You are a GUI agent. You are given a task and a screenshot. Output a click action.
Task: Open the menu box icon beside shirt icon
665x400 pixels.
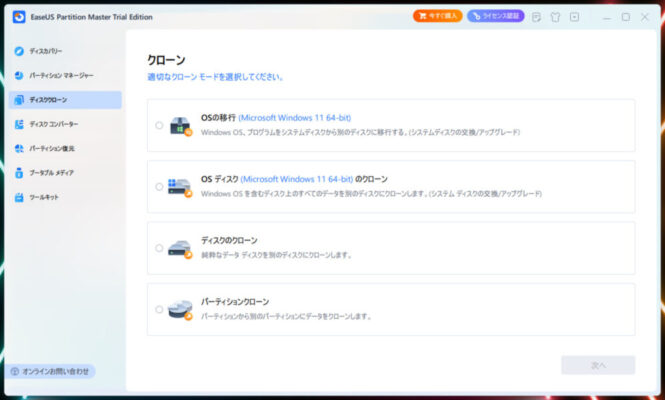[574, 17]
